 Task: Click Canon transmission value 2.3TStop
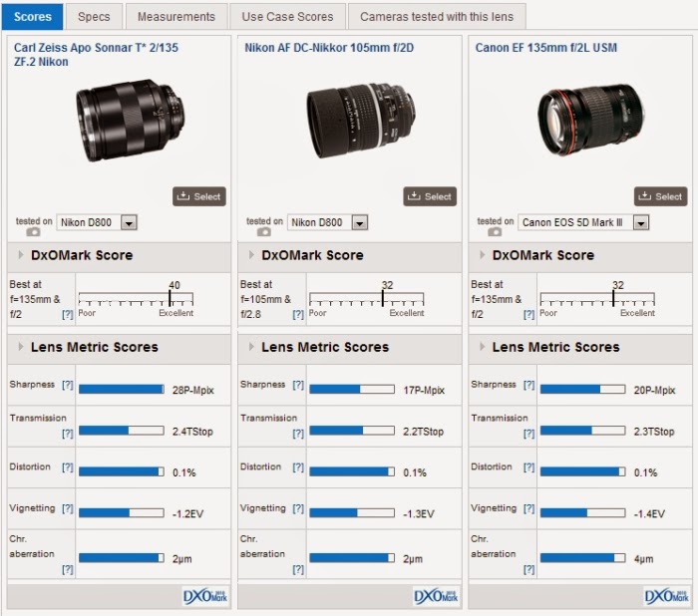click(654, 432)
